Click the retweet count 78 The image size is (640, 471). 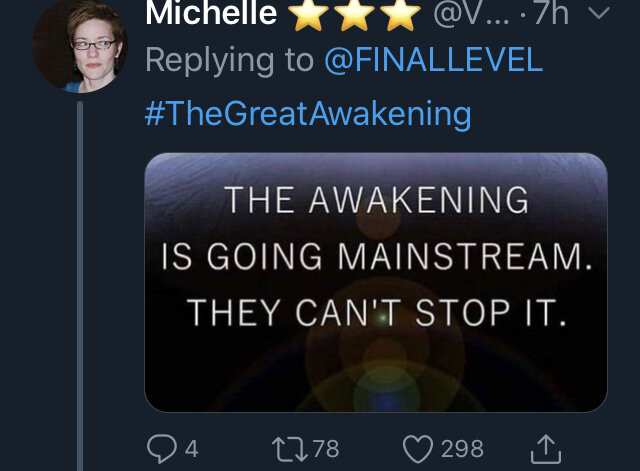pos(326,449)
